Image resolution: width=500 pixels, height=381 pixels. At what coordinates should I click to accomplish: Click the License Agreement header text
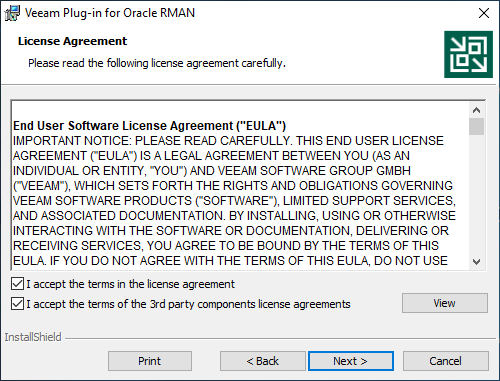point(72,41)
